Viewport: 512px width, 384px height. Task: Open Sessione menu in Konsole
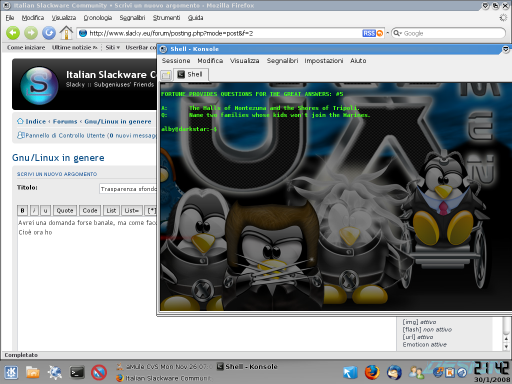click(x=176, y=61)
